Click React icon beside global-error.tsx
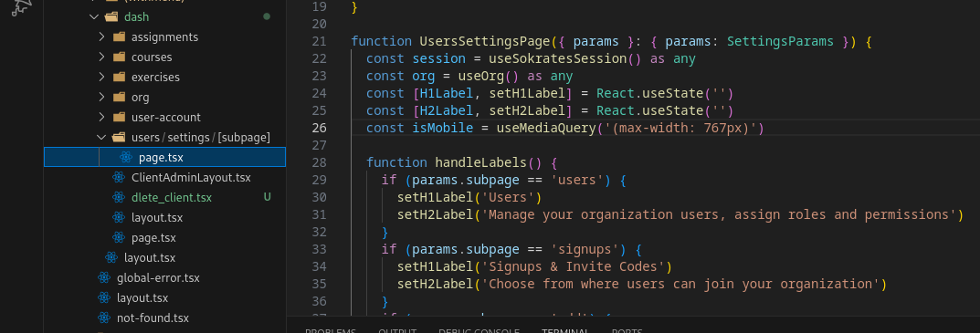This screenshot has height=333, width=980. [104, 277]
